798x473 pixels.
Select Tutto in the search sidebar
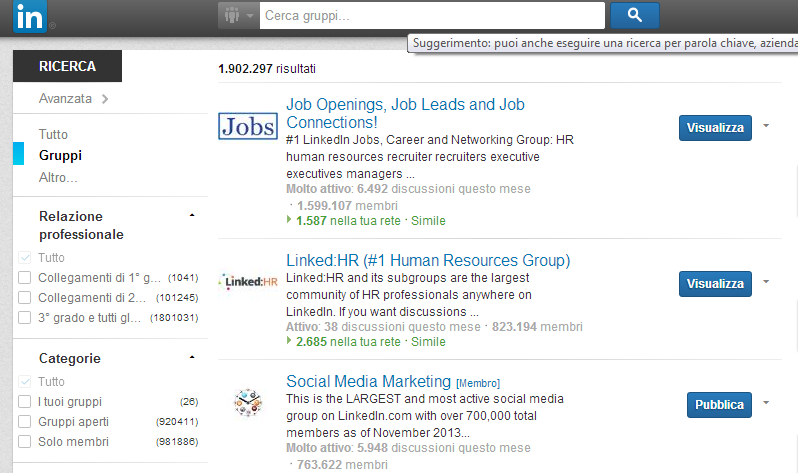53,134
